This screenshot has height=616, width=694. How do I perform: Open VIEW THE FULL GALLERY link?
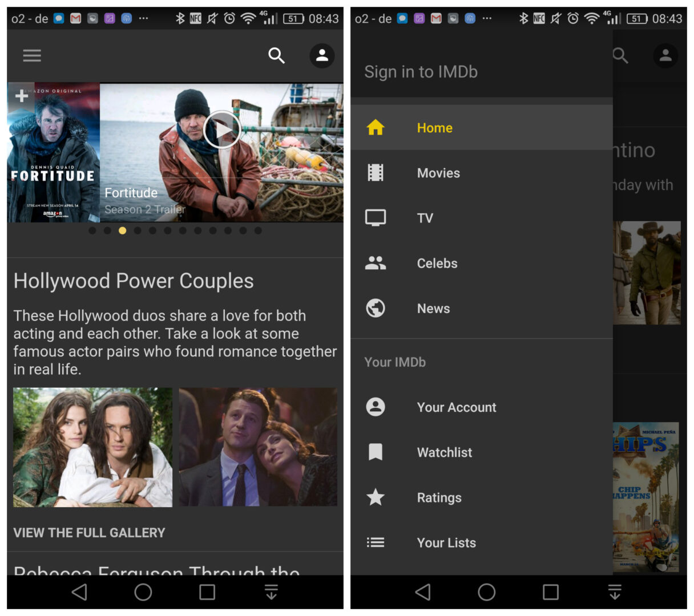[89, 533]
